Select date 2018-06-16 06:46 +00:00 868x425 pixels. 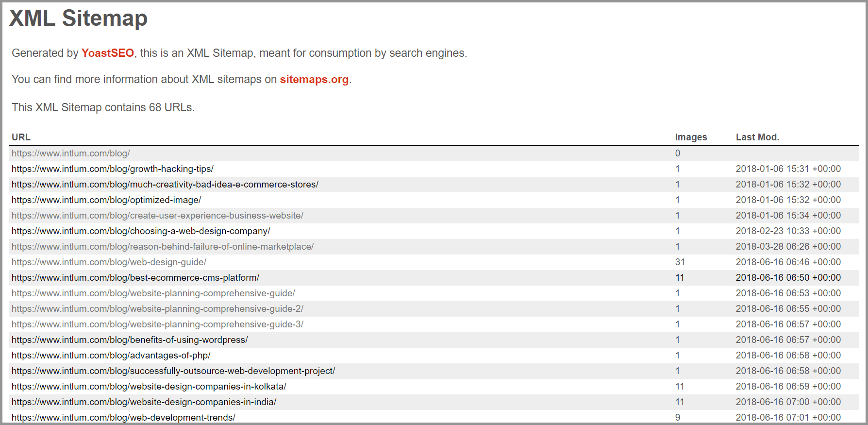[x=788, y=262]
